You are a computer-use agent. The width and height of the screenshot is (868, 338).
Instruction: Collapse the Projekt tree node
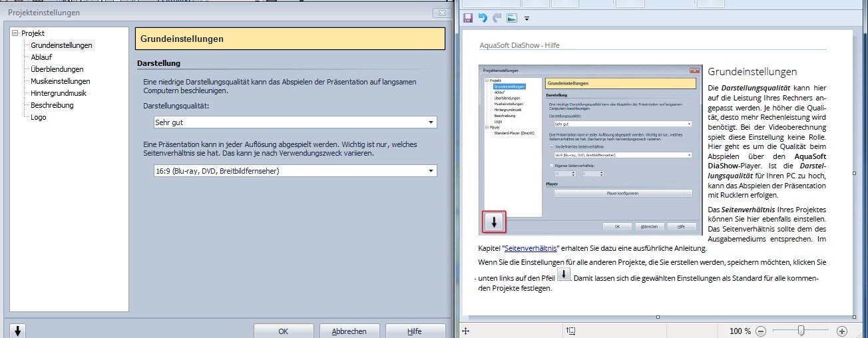pyautogui.click(x=15, y=33)
